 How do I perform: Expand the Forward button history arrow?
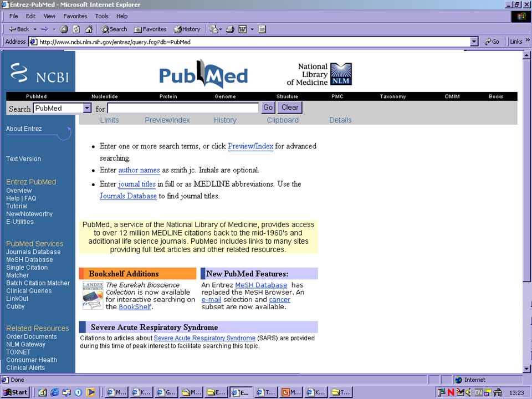coord(54,29)
